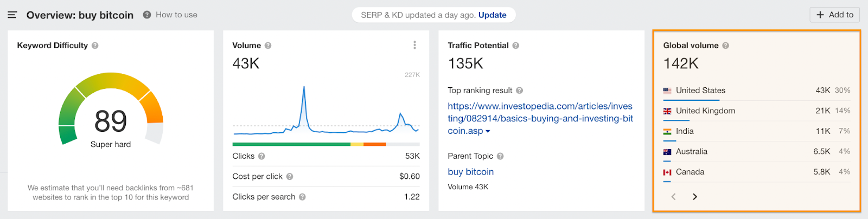
Task: Select the Australia row label
Action: [x=692, y=152]
